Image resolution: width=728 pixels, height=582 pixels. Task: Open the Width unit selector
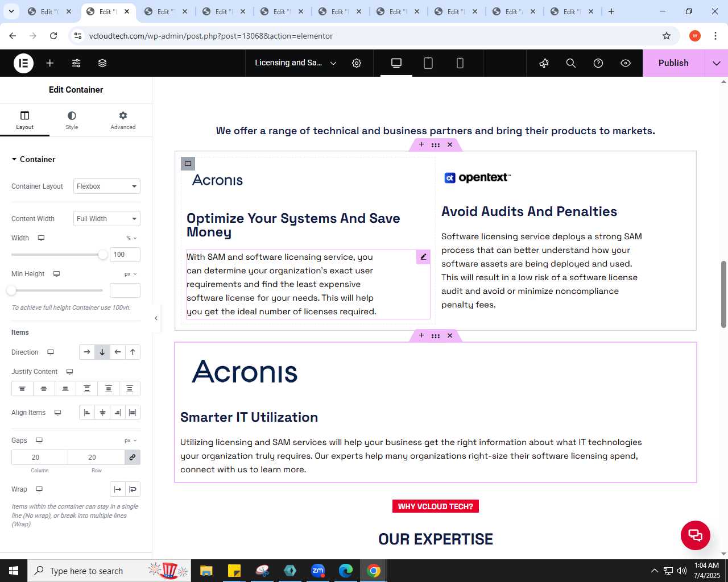coord(131,238)
